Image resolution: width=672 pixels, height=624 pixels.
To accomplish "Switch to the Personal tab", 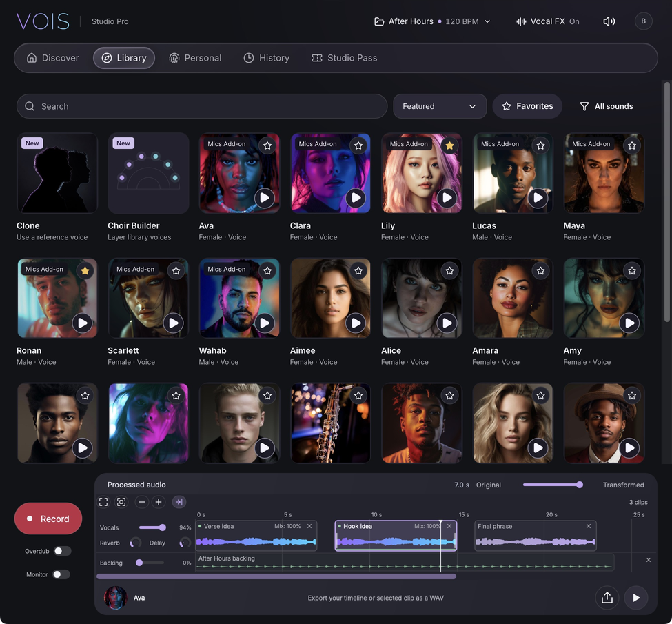I will click(195, 58).
